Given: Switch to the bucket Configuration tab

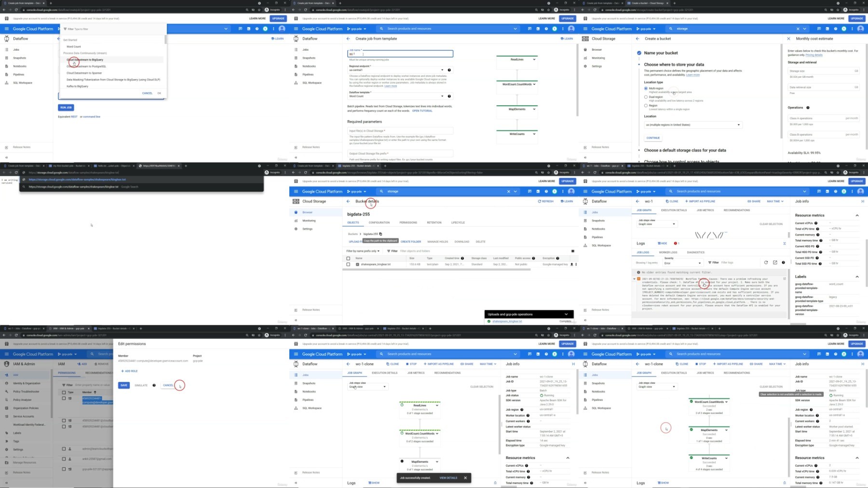Looking at the screenshot, I should coord(379,223).
